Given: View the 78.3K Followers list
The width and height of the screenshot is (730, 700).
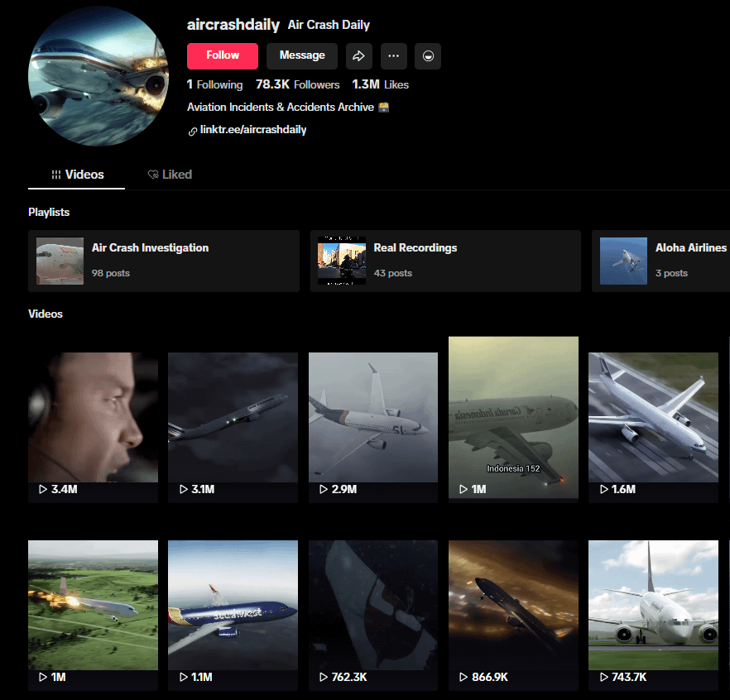Looking at the screenshot, I should (x=297, y=84).
